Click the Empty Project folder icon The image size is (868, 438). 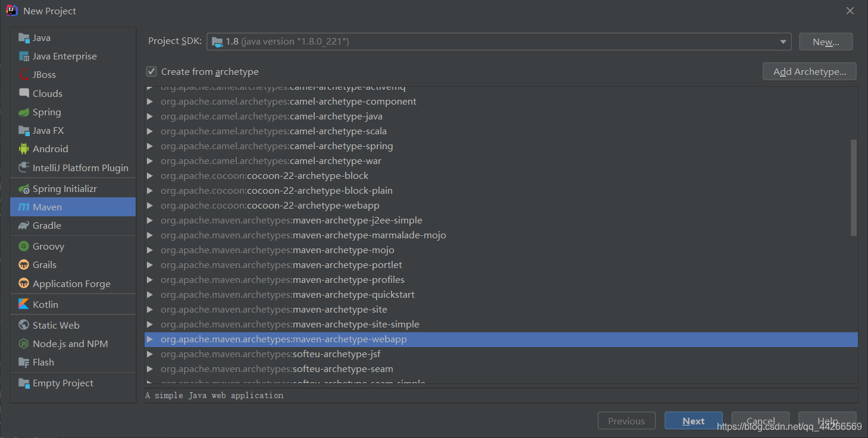coord(24,383)
